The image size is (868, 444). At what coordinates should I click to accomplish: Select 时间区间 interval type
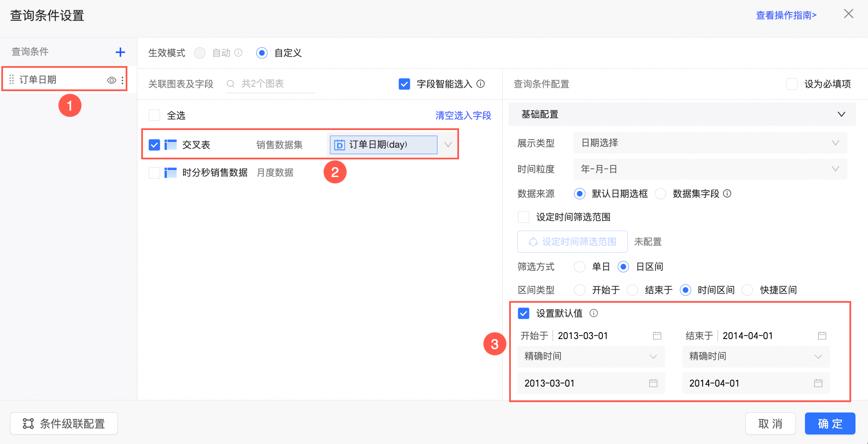685,290
